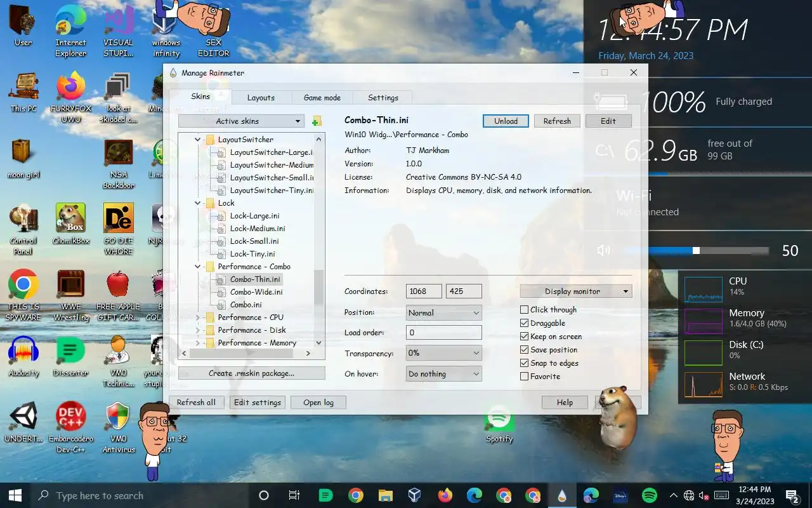The height and width of the screenshot is (508, 812).
Task: Open the FURRYFOX UWU Firefox shortcut
Action: (70, 97)
